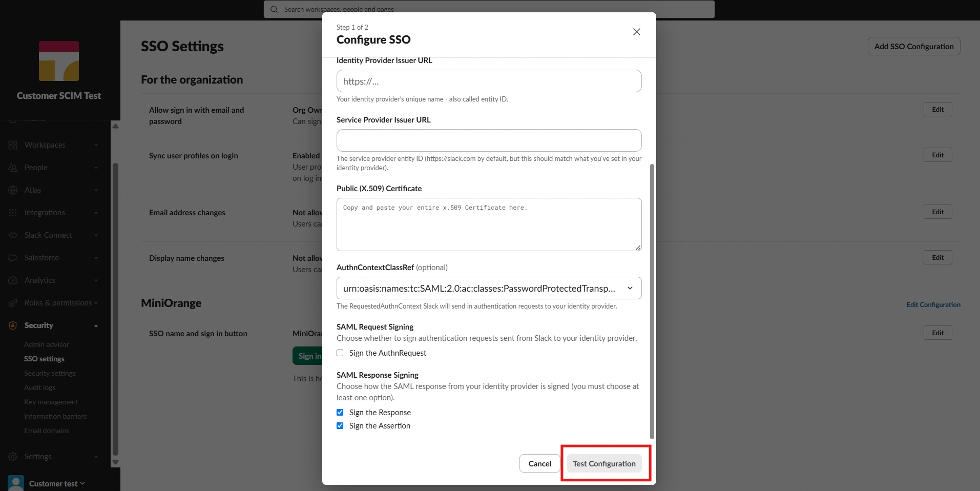
Task: Click the green Sign in preview button
Action: click(308, 356)
